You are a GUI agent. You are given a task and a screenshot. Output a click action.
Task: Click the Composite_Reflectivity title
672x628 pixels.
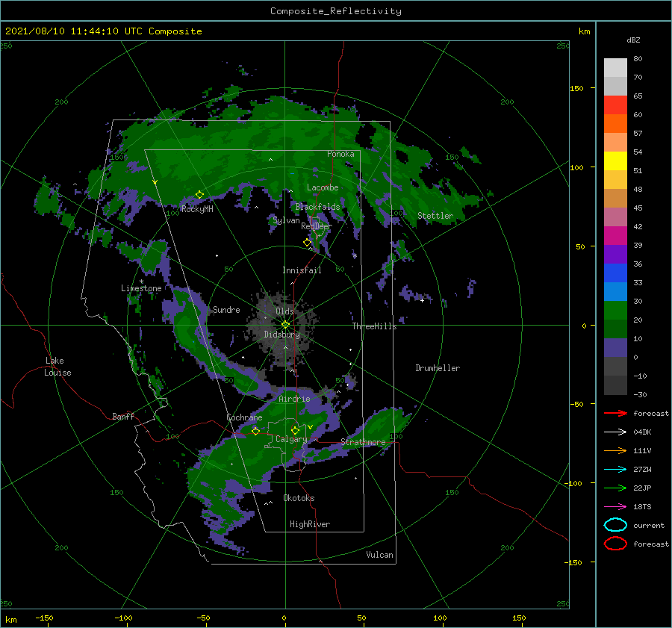point(336,11)
